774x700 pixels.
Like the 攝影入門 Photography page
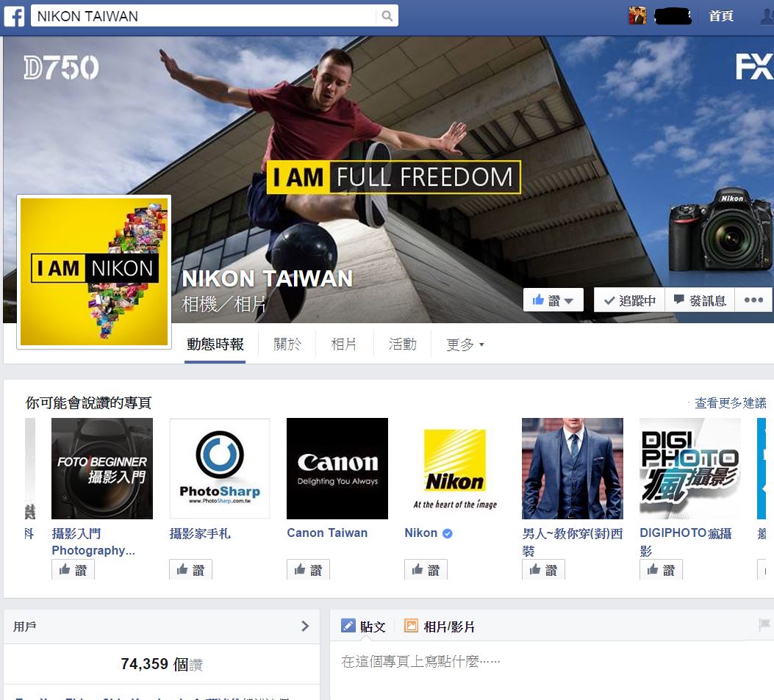point(73,570)
